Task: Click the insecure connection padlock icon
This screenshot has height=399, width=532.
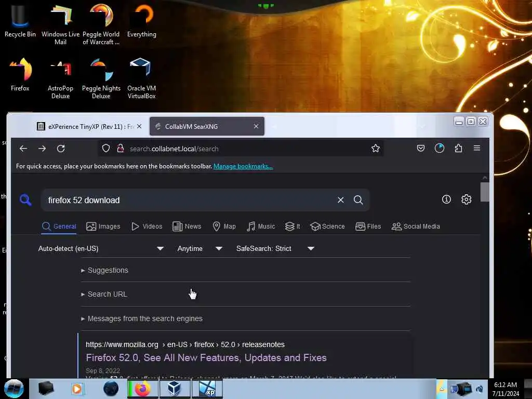Action: (120, 148)
